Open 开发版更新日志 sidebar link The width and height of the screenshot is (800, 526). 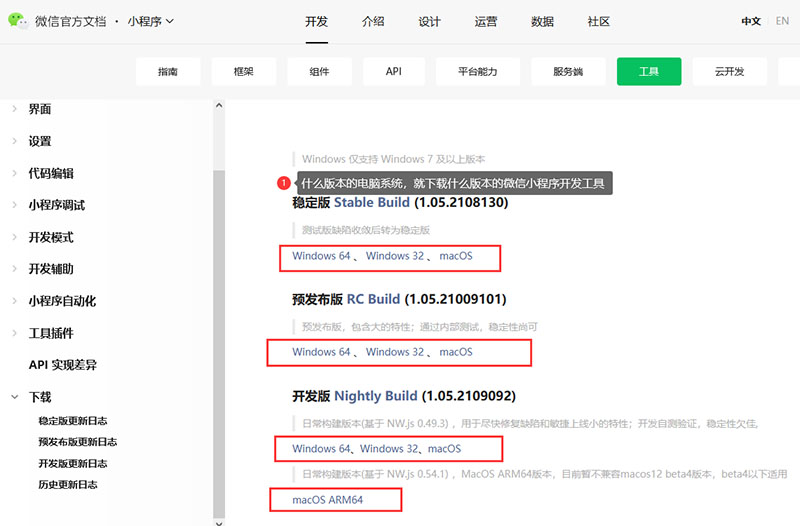pos(73,463)
